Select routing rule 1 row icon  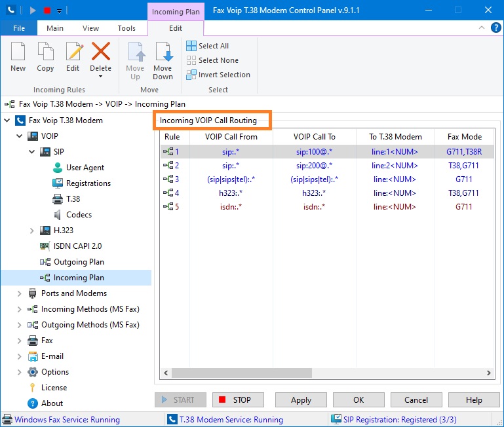[168, 151]
